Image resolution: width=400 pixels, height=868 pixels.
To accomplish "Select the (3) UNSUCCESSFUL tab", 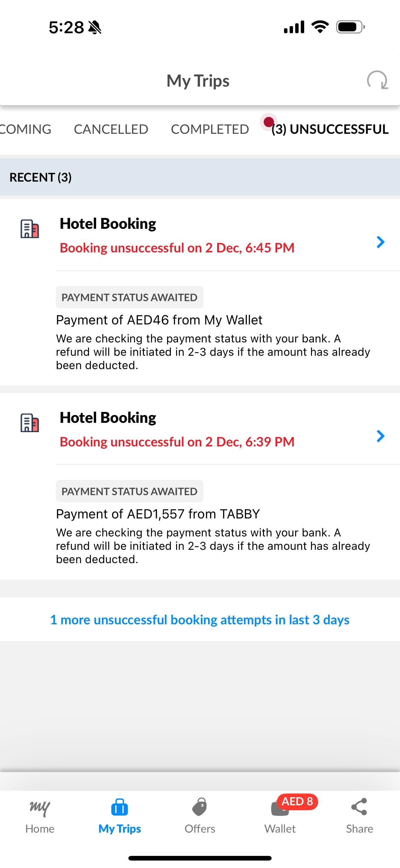I will tap(330, 129).
